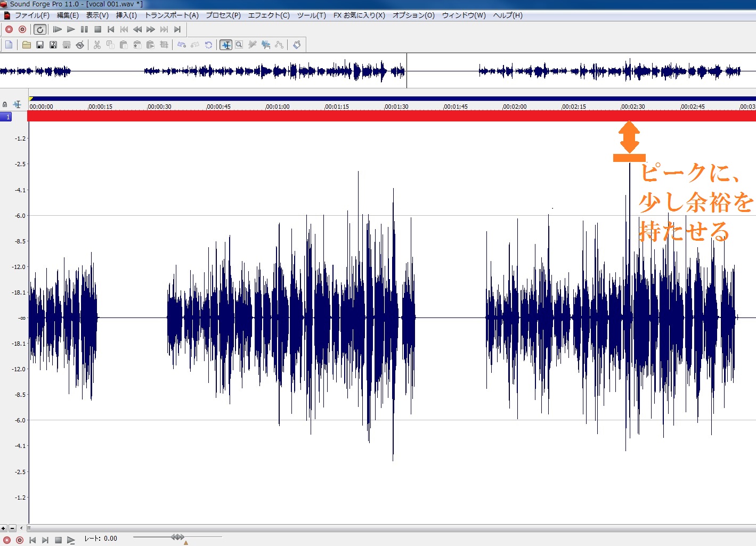This screenshot has width=756, height=546.
Task: Open the FX お気に入り(X) menu
Action: coord(359,15)
